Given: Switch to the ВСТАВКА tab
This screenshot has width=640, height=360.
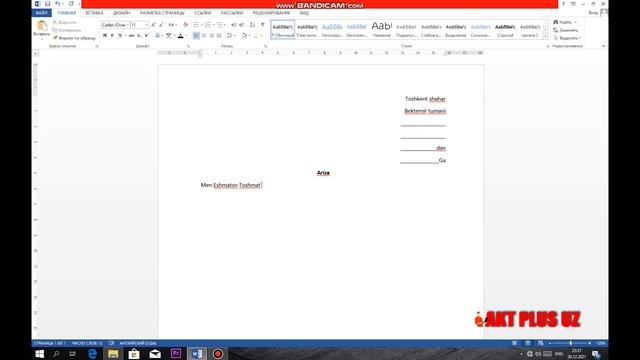Looking at the screenshot, I should 94,13.
